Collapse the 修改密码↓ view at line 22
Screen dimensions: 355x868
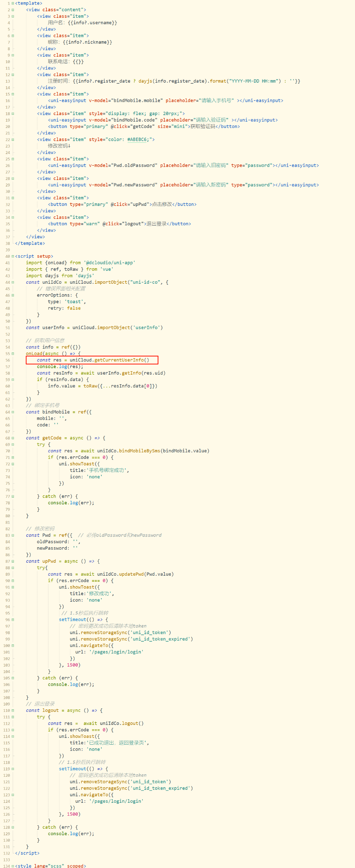tap(13, 139)
